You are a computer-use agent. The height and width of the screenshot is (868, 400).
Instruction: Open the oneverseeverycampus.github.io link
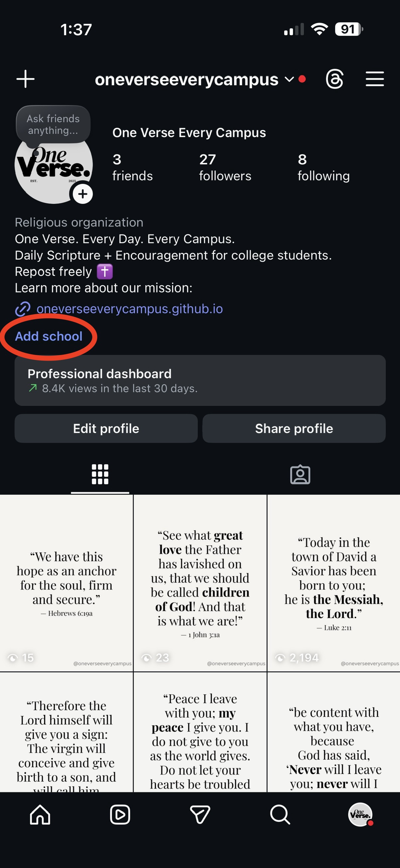pyautogui.click(x=130, y=309)
